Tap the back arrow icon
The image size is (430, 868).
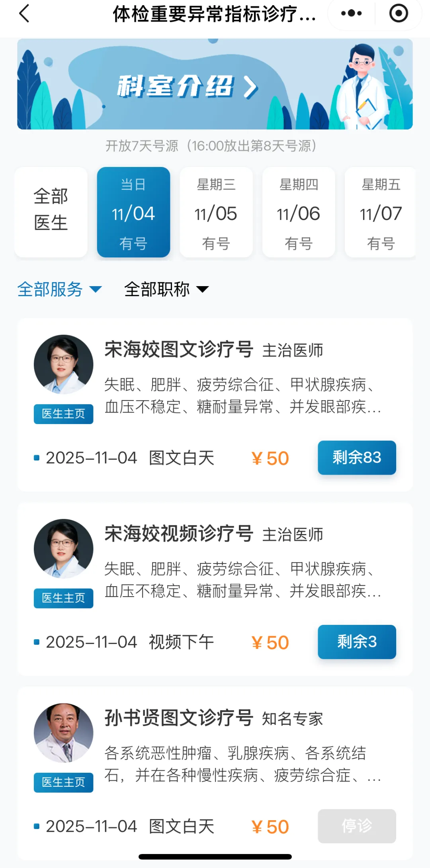coord(25,14)
